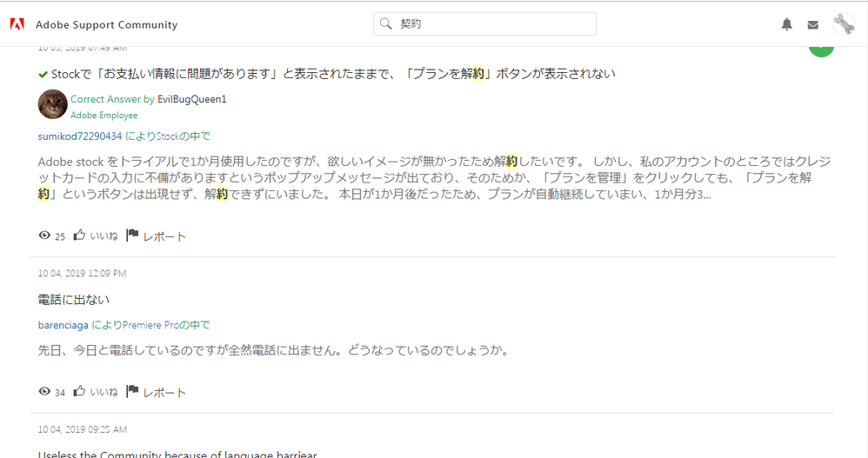
Task: Click the Adobe stock post excerpt text
Action: tap(434, 177)
